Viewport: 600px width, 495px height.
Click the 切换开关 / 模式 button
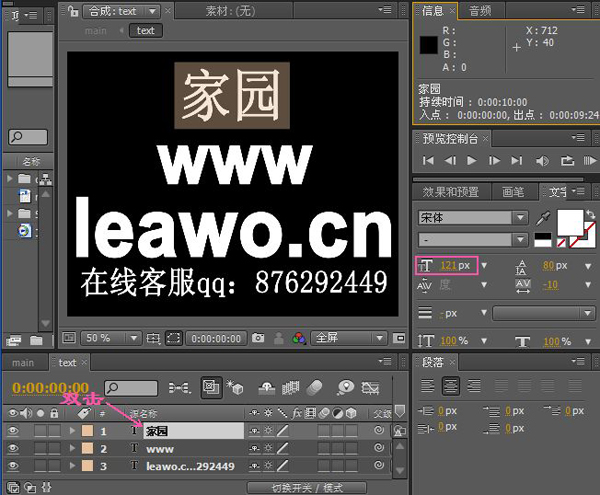(x=307, y=488)
